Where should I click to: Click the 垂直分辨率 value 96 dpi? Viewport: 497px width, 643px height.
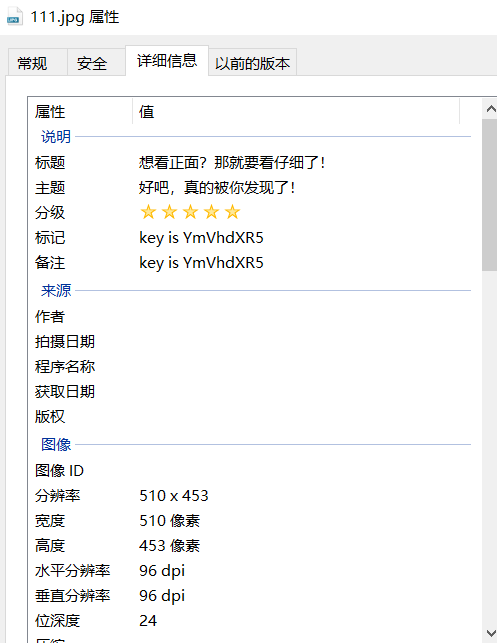pyautogui.click(x=162, y=596)
